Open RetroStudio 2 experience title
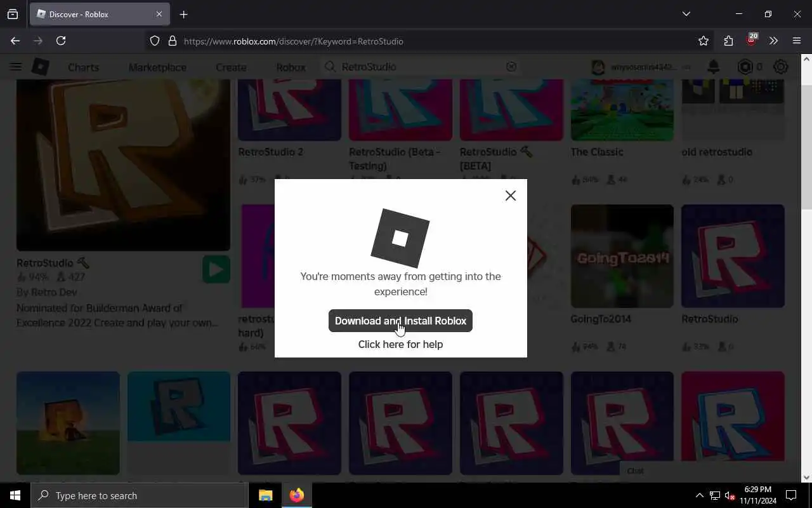 pyautogui.click(x=271, y=152)
